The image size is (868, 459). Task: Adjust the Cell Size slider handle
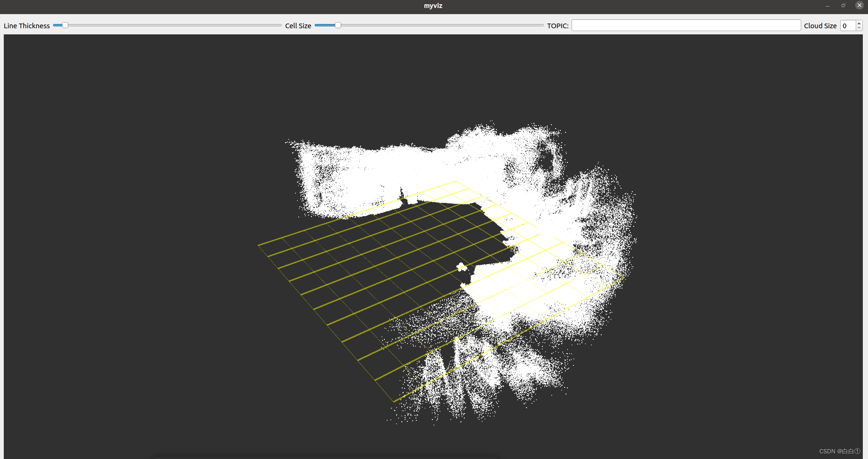point(337,25)
